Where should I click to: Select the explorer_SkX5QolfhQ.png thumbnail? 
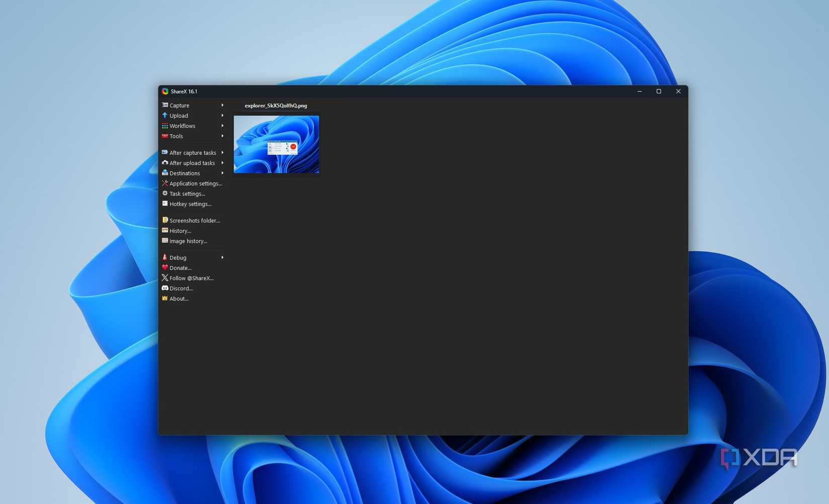coord(276,144)
